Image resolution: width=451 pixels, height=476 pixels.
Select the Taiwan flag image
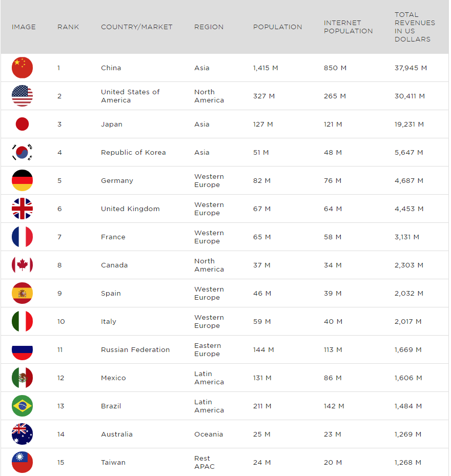pyautogui.click(x=22, y=462)
